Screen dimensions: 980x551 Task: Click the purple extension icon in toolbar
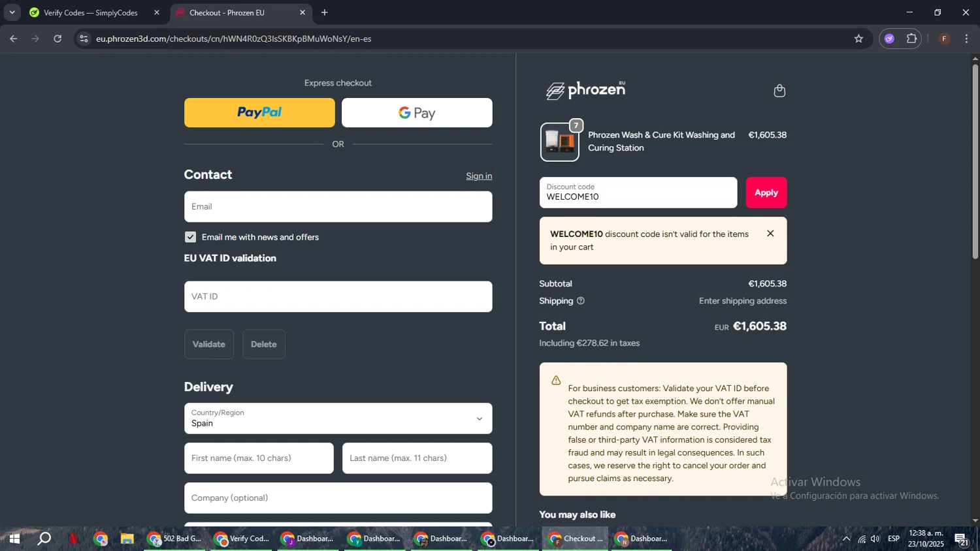tap(889, 39)
